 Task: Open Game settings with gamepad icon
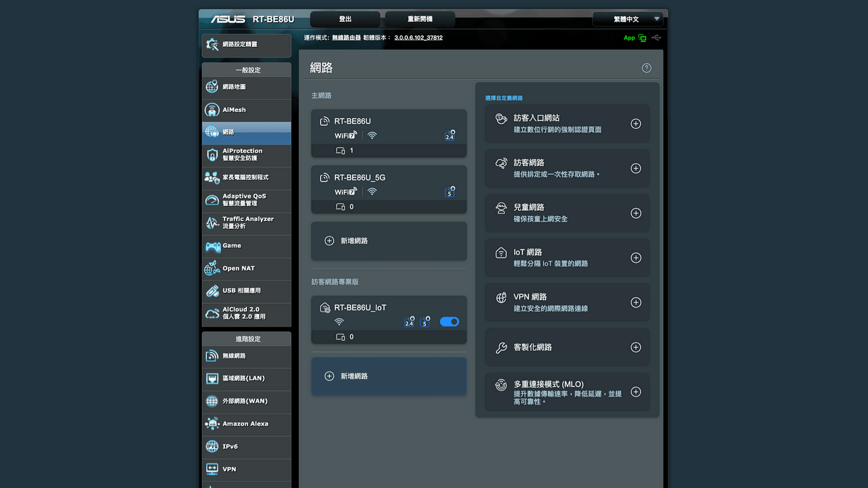point(246,246)
